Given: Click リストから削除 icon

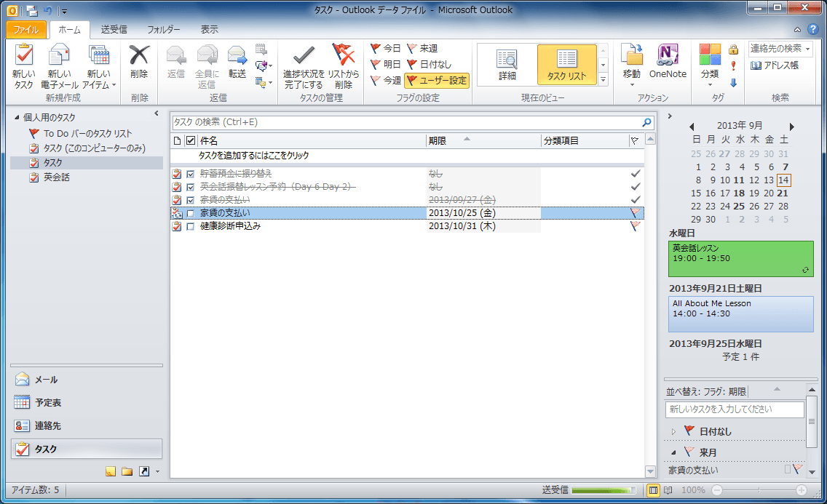Looking at the screenshot, I should click(344, 66).
